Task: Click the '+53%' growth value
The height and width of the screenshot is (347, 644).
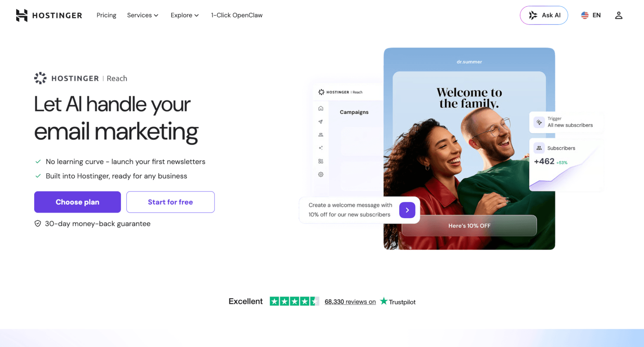Action: pos(562,163)
